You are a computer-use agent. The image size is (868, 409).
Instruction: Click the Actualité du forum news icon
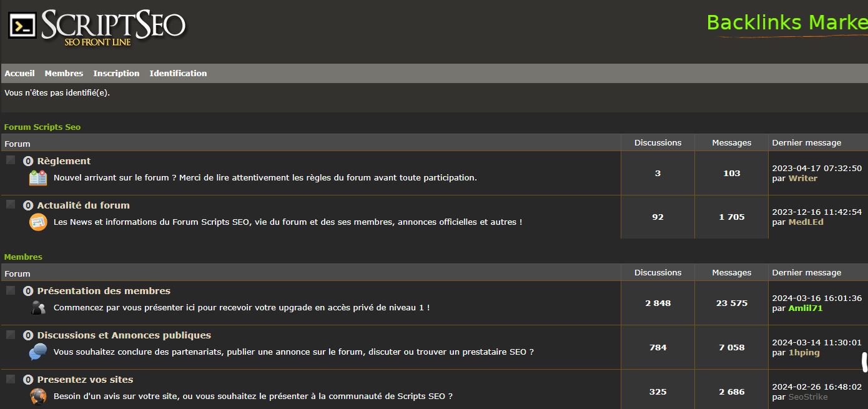38,222
